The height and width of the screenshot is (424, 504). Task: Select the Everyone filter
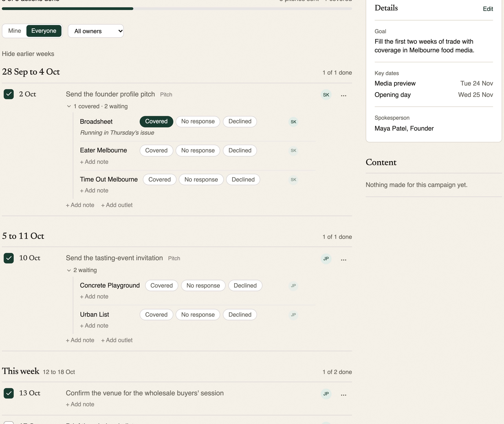[x=44, y=31]
